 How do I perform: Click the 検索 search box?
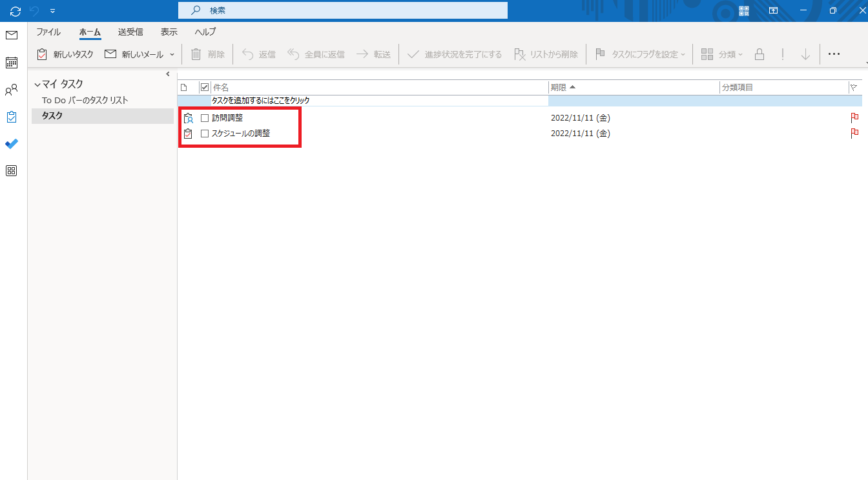tap(342, 10)
